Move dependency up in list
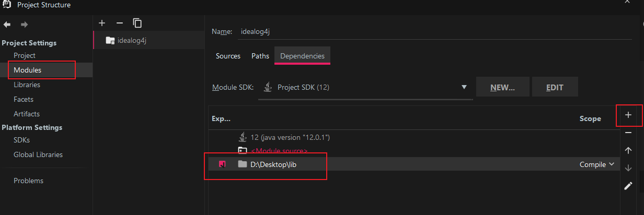 pos(628,150)
